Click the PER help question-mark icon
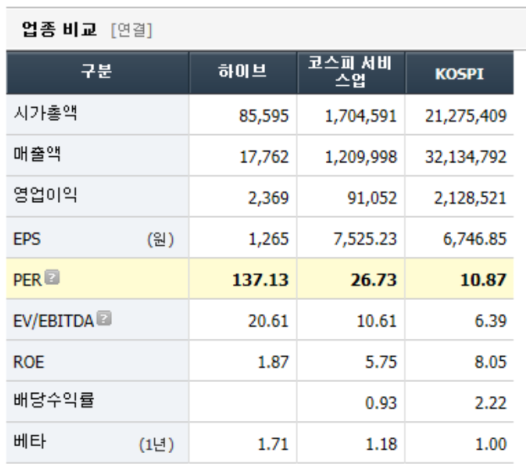This screenshot has width=526, height=474. [x=52, y=277]
